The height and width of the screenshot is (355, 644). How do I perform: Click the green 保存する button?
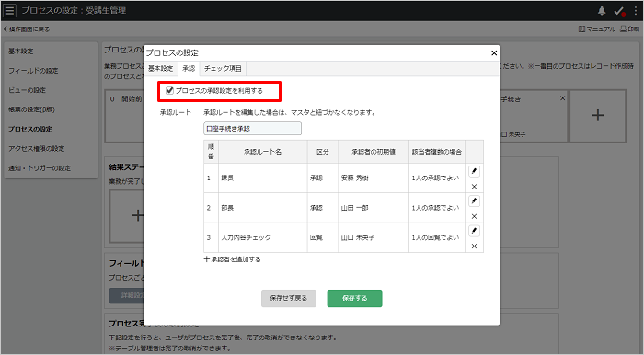click(x=354, y=298)
